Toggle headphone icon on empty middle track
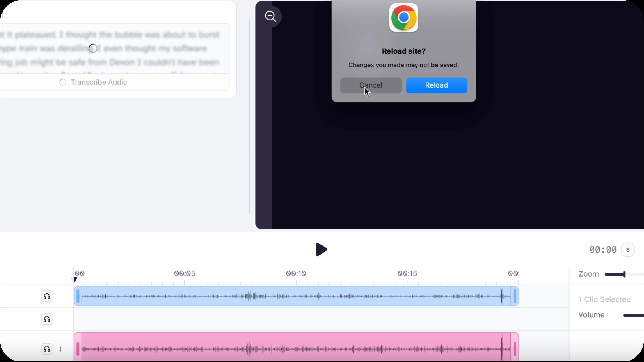 pyautogui.click(x=47, y=319)
